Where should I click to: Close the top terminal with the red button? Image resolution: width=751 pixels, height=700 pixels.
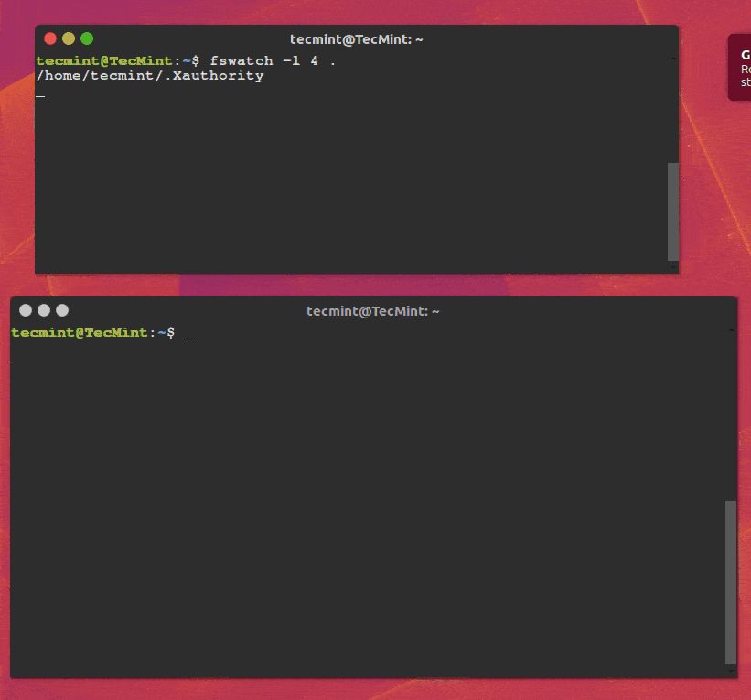[x=50, y=38]
